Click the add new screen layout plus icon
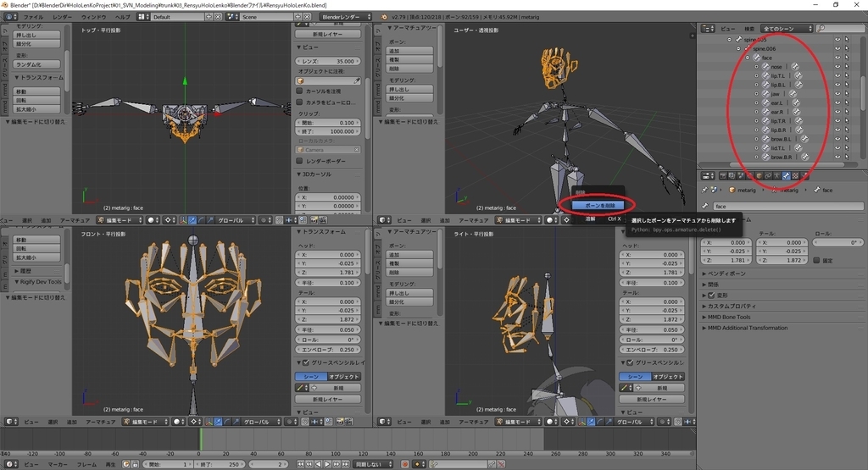The width and height of the screenshot is (868, 470). 209,17
